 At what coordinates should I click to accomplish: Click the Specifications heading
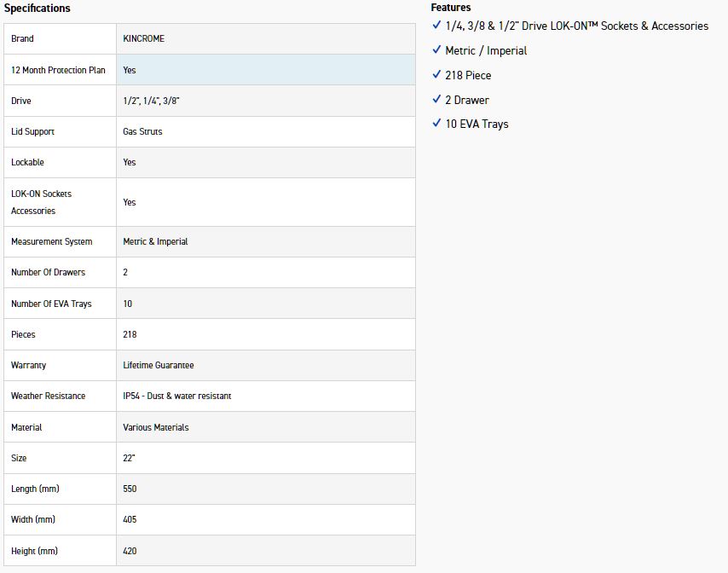click(38, 9)
